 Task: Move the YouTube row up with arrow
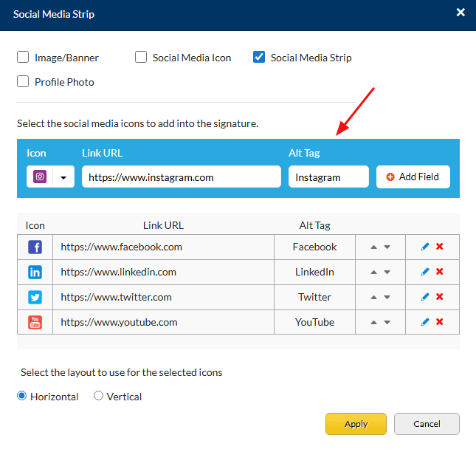374,323
